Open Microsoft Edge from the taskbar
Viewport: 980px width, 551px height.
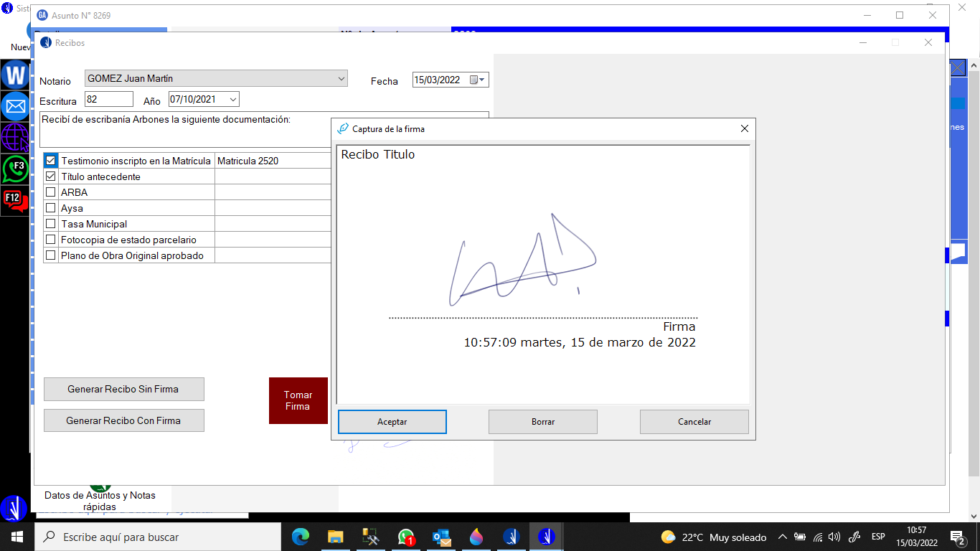300,537
